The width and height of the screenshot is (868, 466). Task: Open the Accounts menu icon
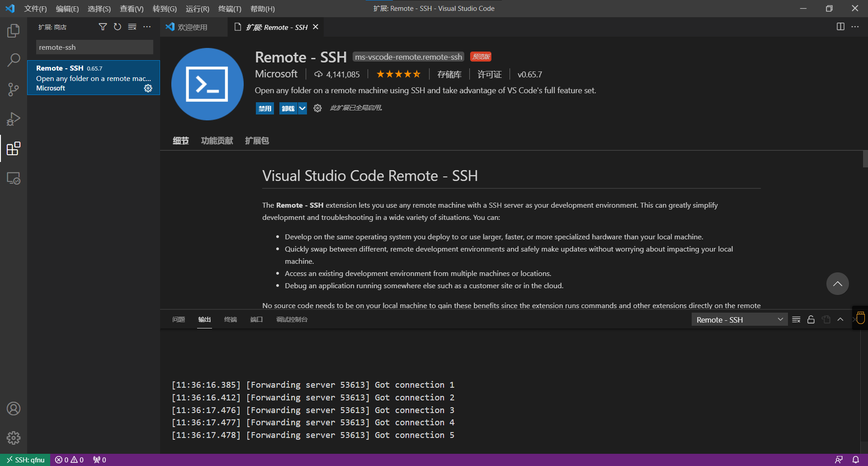point(14,409)
